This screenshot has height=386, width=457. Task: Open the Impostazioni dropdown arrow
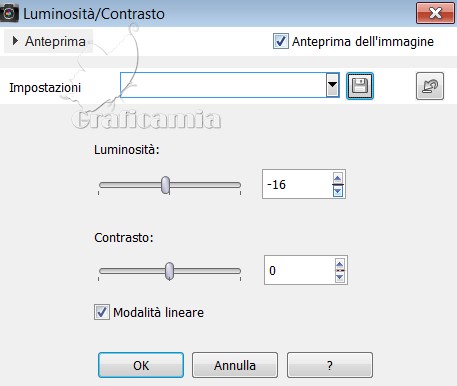click(332, 85)
